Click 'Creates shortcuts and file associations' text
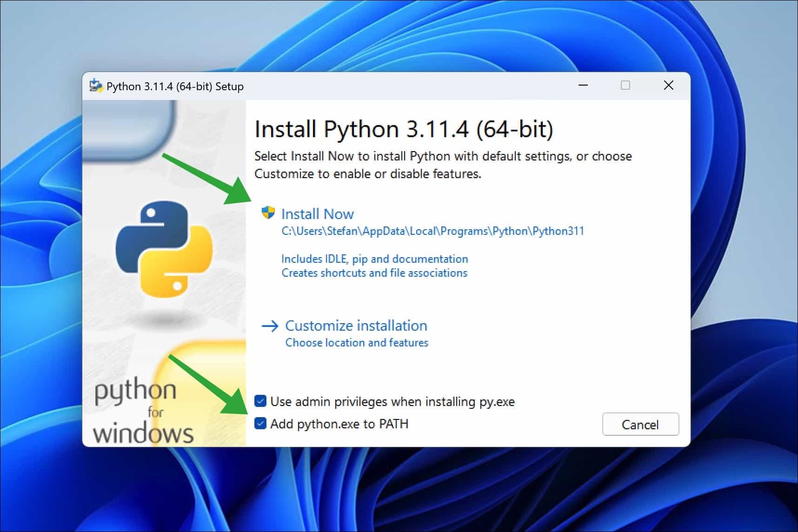Viewport: 798px width, 532px height. (x=374, y=273)
